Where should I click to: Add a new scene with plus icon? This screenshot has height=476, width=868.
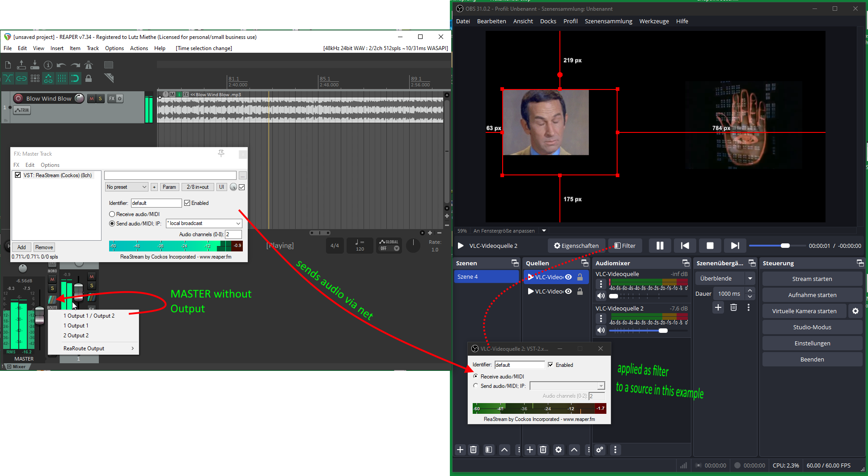(x=460, y=450)
